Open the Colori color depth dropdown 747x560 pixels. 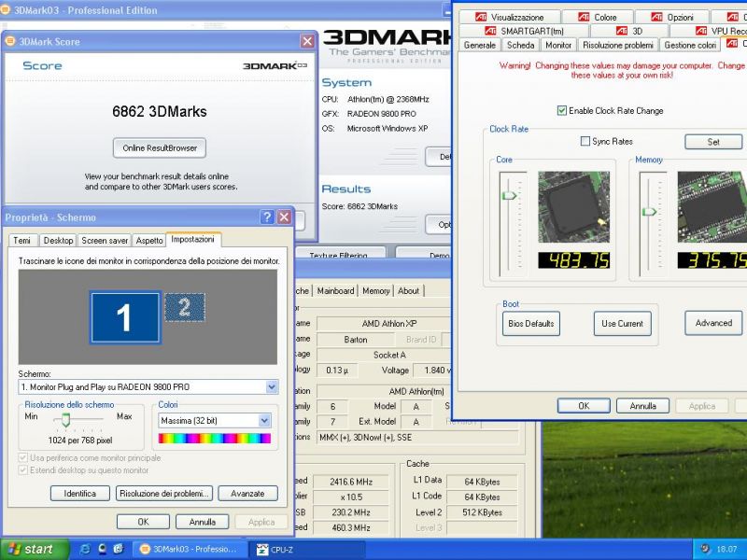click(x=264, y=421)
